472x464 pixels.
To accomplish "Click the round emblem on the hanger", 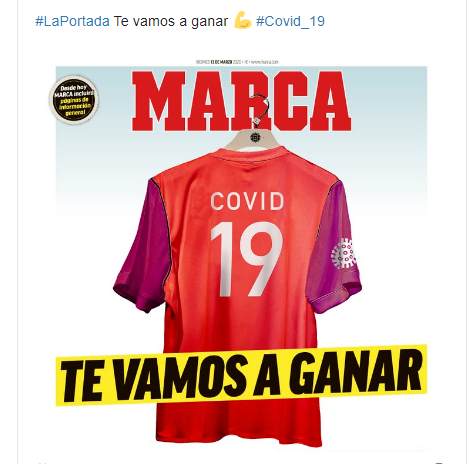I will pos(256,137).
